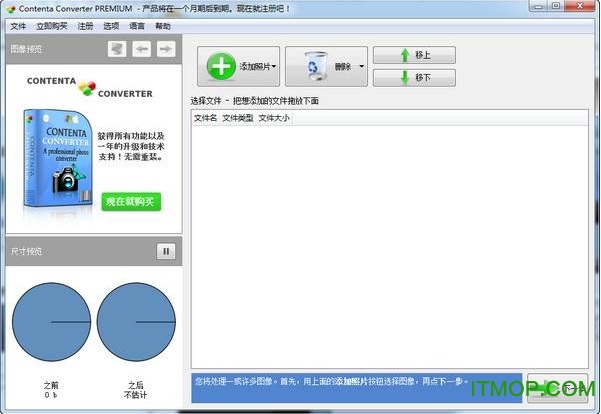
Task: Move the selected file up with 移上
Action: (x=414, y=55)
